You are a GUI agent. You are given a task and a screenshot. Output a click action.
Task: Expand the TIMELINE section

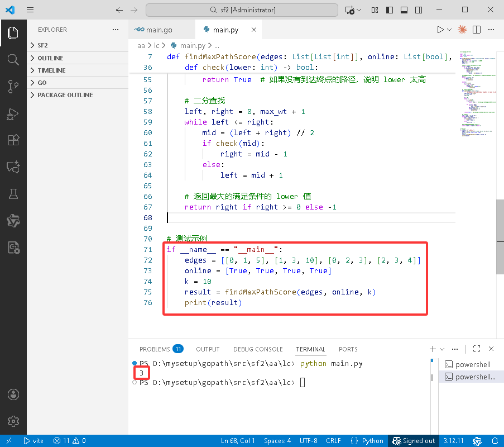[x=78, y=70]
